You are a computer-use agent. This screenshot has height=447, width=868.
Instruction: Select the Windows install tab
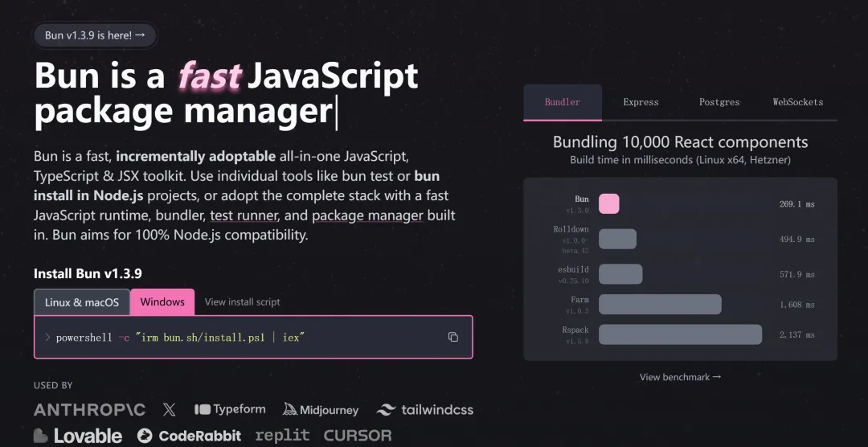162,301
